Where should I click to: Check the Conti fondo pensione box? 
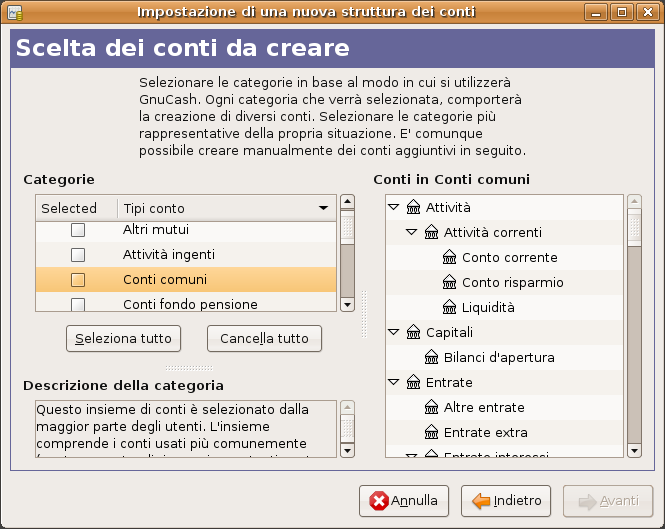(x=78, y=304)
